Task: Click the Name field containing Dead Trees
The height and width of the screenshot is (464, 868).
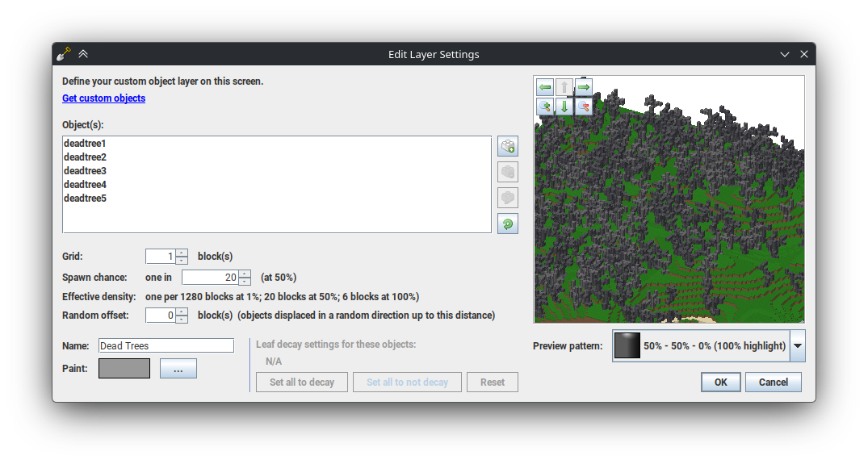Action: coord(166,345)
